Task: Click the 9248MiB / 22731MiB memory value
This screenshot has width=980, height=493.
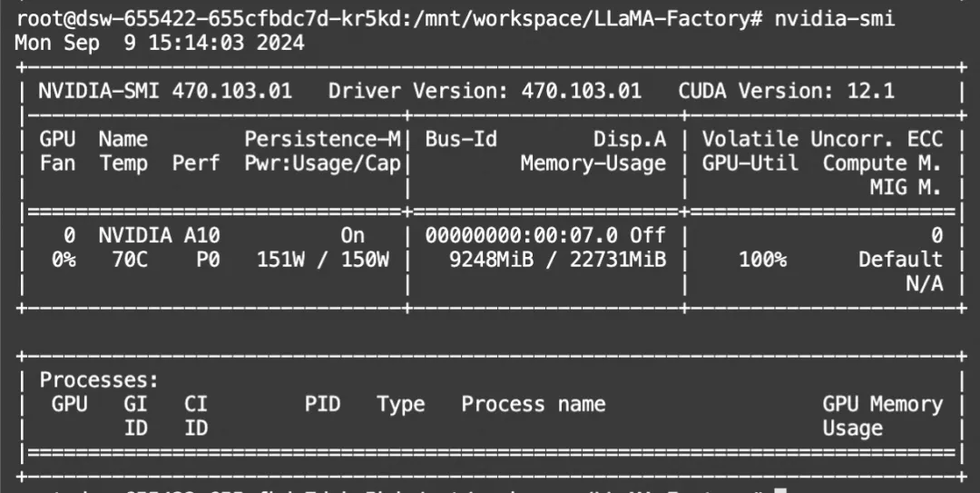Action: pos(557,260)
